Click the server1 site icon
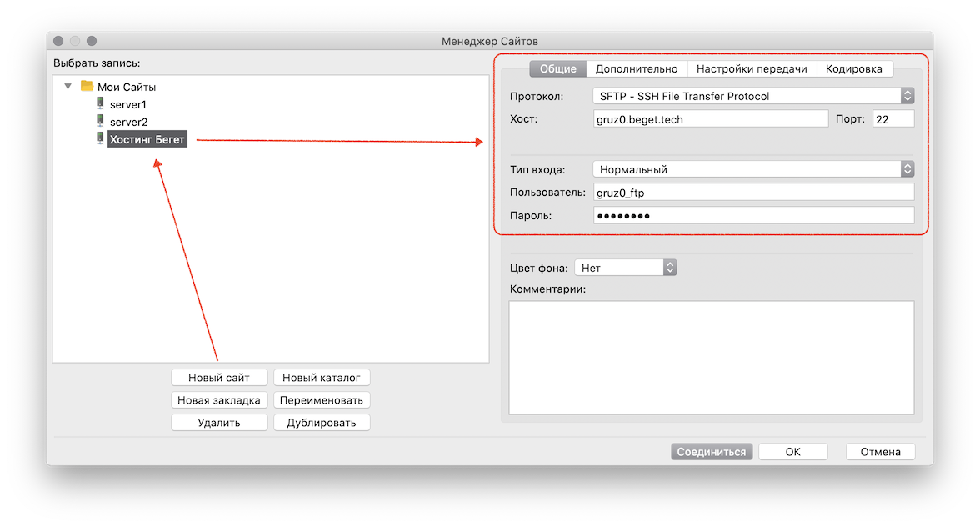Screen dimensions: 980x527 pyautogui.click(x=100, y=103)
